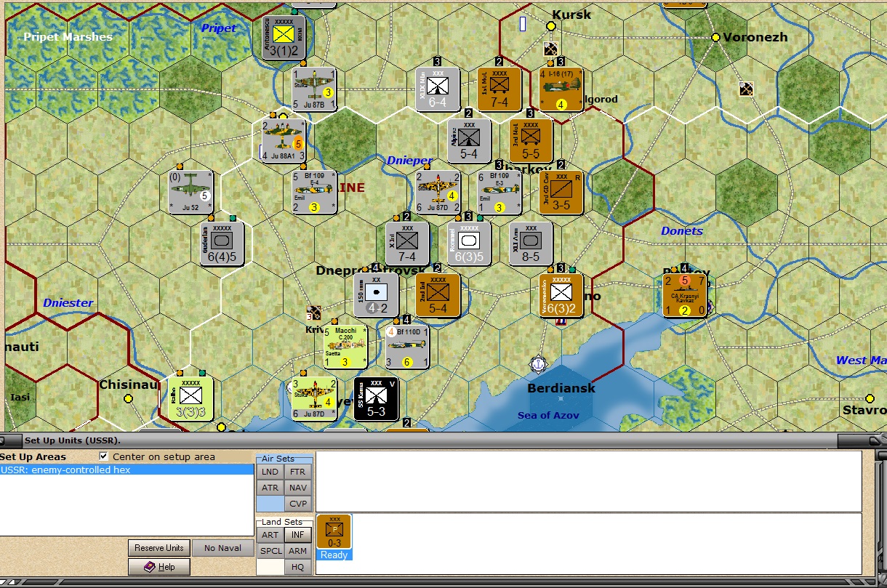
Task: Toggle the CVP air set filter
Action: click(297, 504)
